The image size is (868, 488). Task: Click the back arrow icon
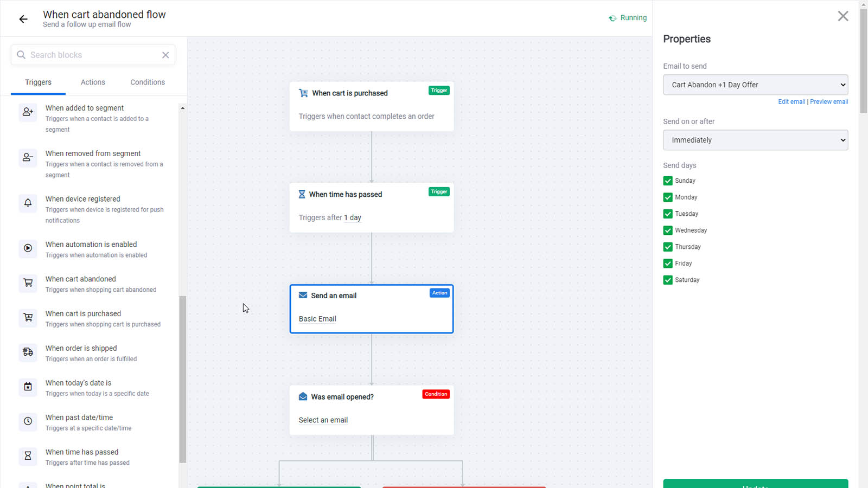pyautogui.click(x=23, y=19)
